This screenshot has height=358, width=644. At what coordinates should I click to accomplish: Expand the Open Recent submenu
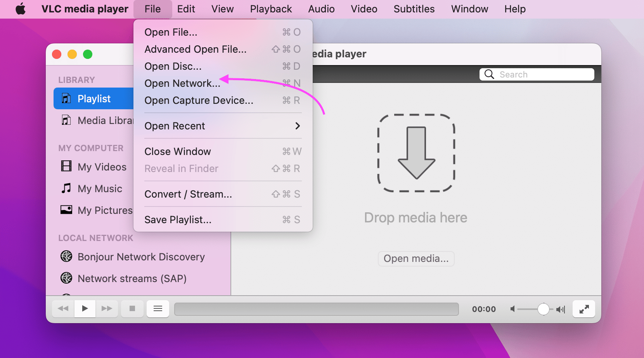pos(223,126)
